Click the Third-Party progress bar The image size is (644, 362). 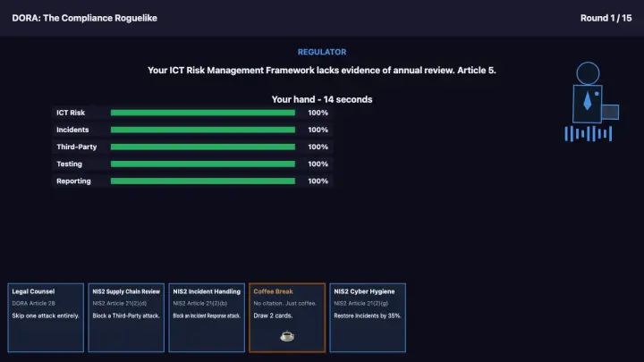coord(203,147)
